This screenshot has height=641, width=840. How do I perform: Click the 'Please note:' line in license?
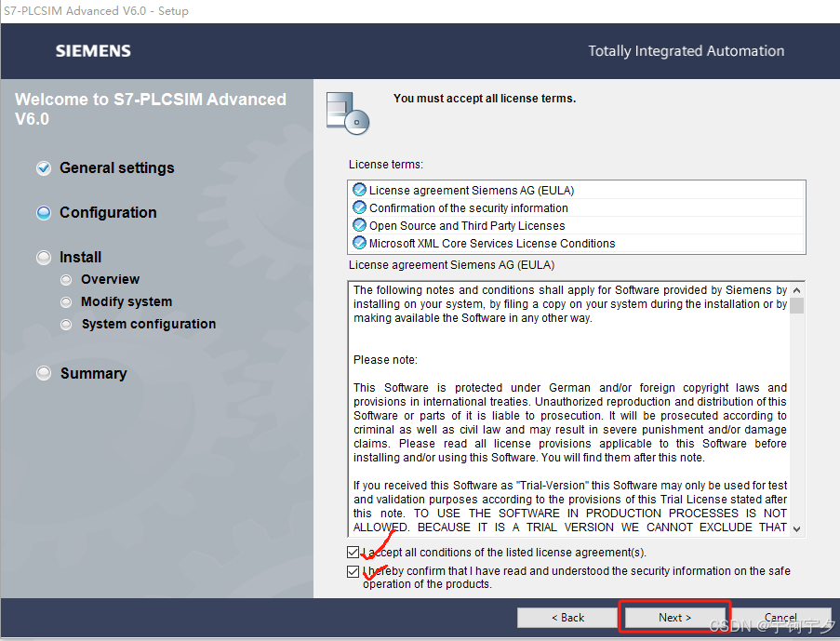point(385,360)
